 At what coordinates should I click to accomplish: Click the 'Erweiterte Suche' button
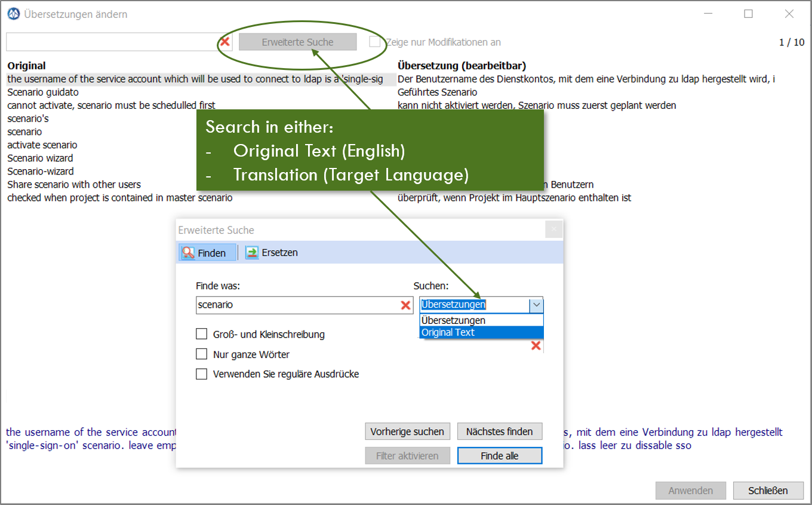click(x=297, y=42)
